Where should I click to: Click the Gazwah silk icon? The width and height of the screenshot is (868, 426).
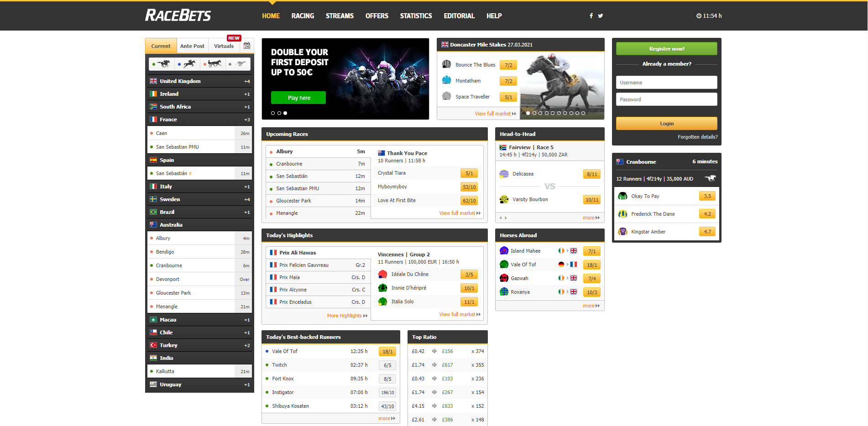504,278
